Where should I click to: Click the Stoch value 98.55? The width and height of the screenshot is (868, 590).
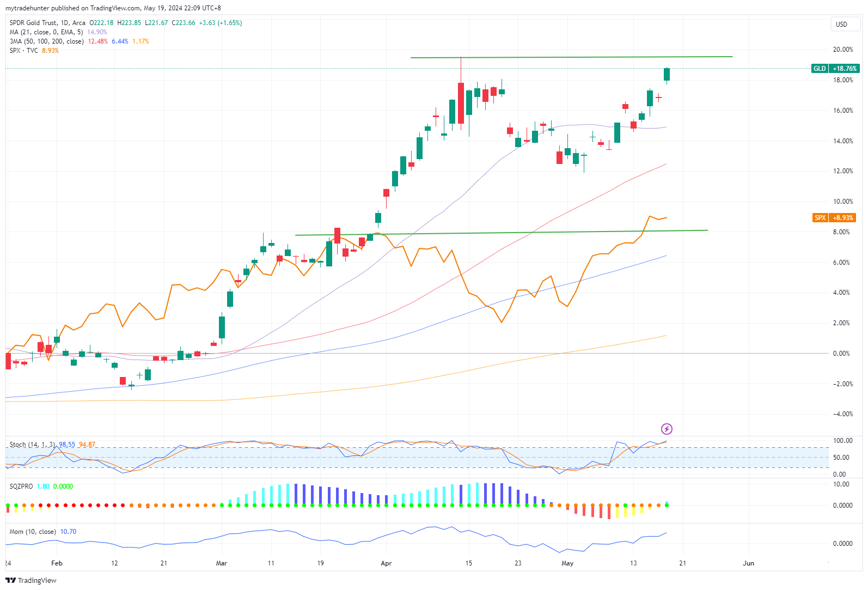(67, 445)
